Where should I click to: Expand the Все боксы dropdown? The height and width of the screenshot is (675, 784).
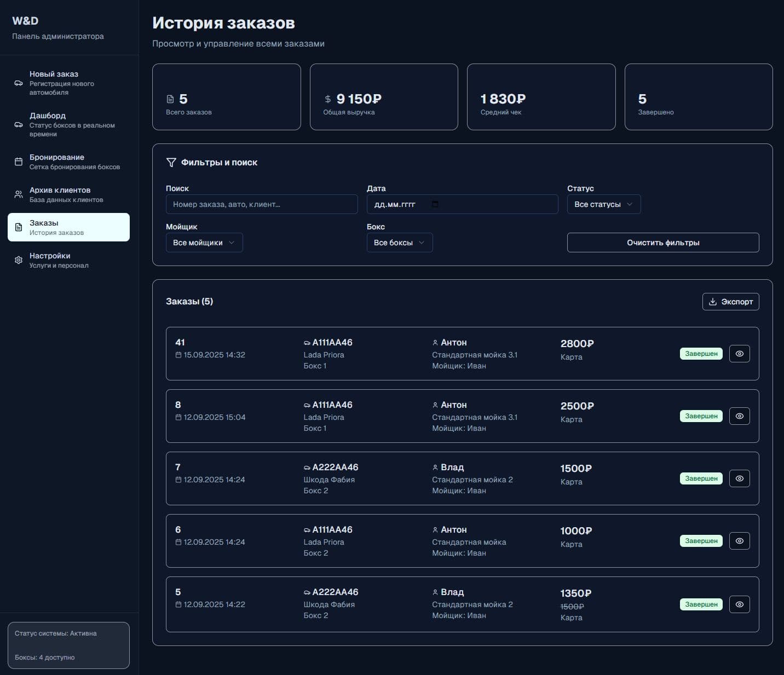[x=399, y=243]
